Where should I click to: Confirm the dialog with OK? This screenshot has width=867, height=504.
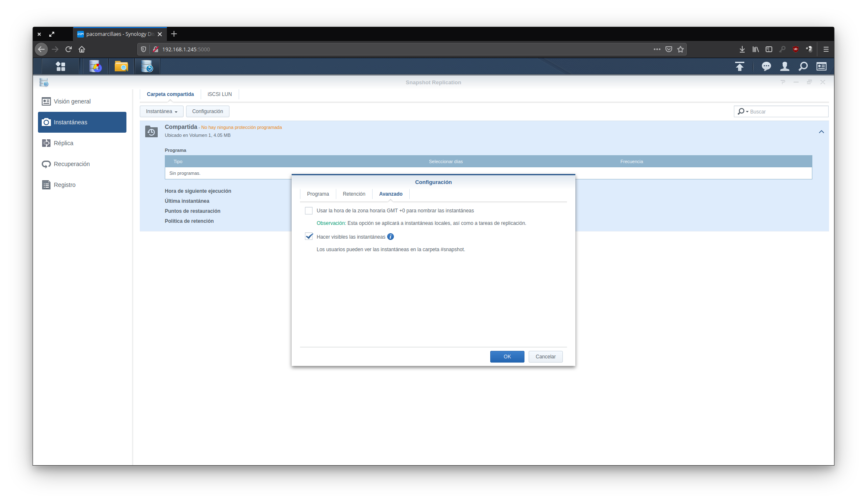pos(507,357)
